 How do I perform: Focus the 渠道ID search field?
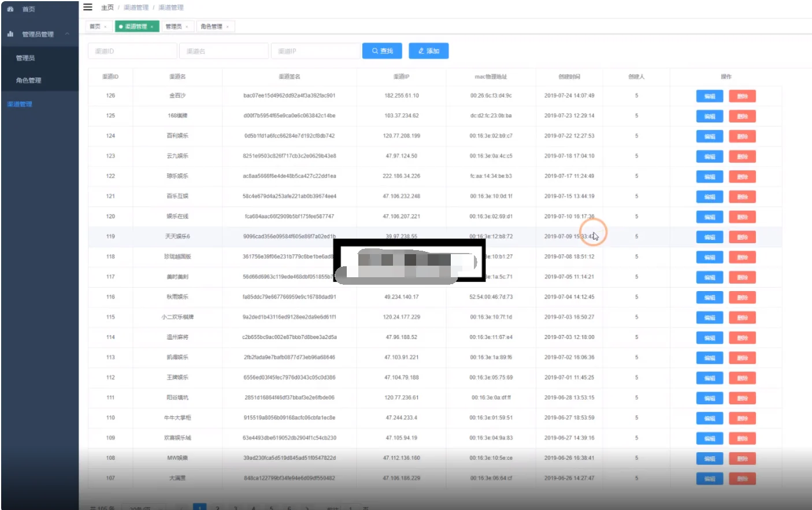tap(132, 51)
